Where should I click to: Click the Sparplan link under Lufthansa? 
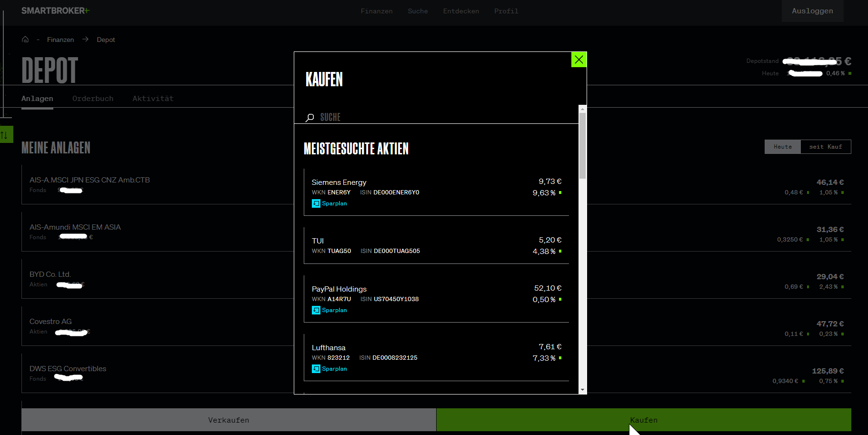point(334,369)
